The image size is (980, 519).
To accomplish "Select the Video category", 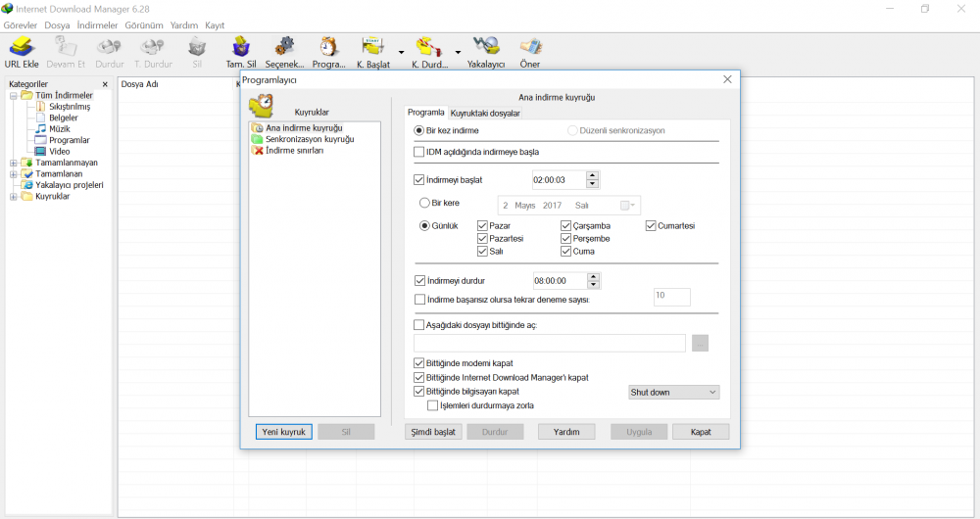I will click(x=60, y=152).
